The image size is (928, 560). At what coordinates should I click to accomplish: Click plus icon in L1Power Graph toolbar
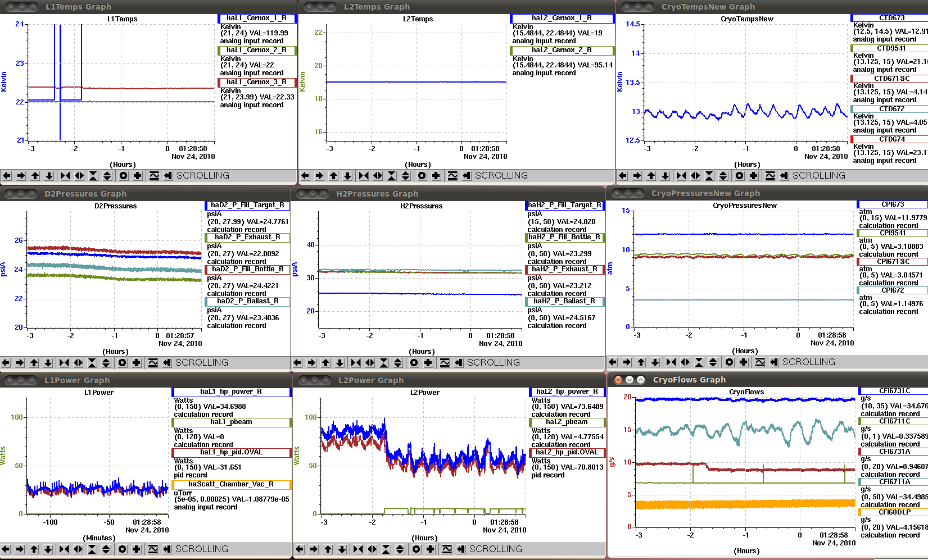pos(137,549)
